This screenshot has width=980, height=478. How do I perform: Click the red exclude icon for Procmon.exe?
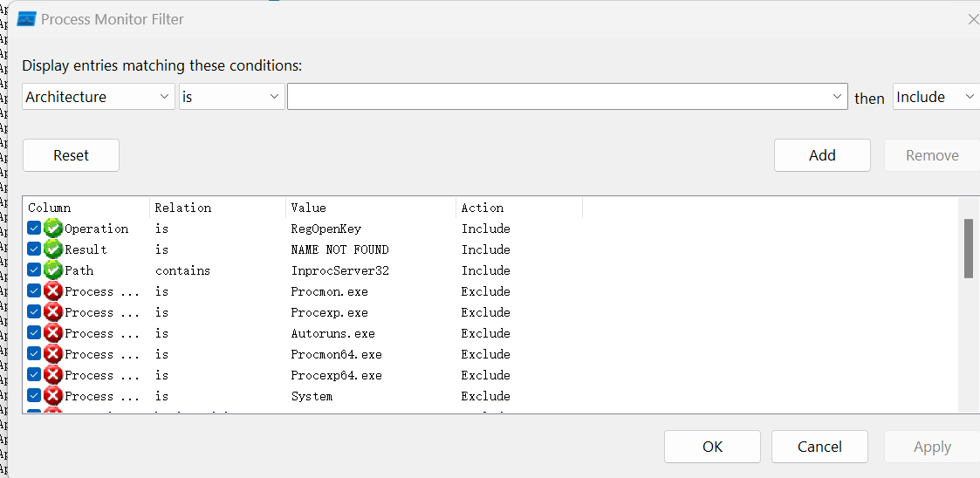click(53, 291)
